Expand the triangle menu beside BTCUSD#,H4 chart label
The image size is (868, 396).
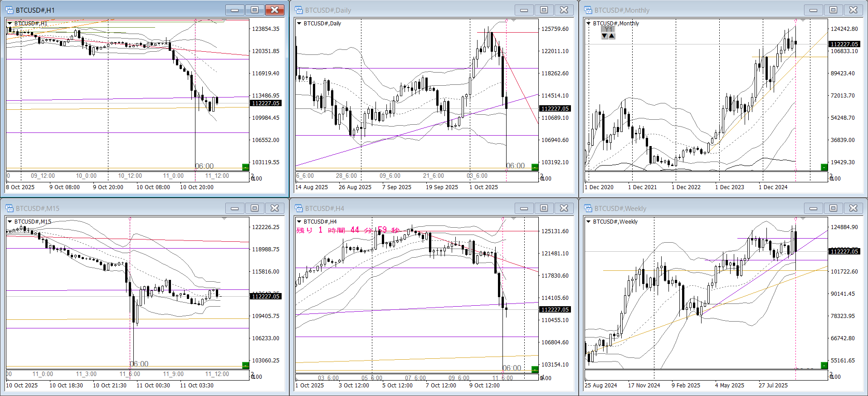(299, 221)
